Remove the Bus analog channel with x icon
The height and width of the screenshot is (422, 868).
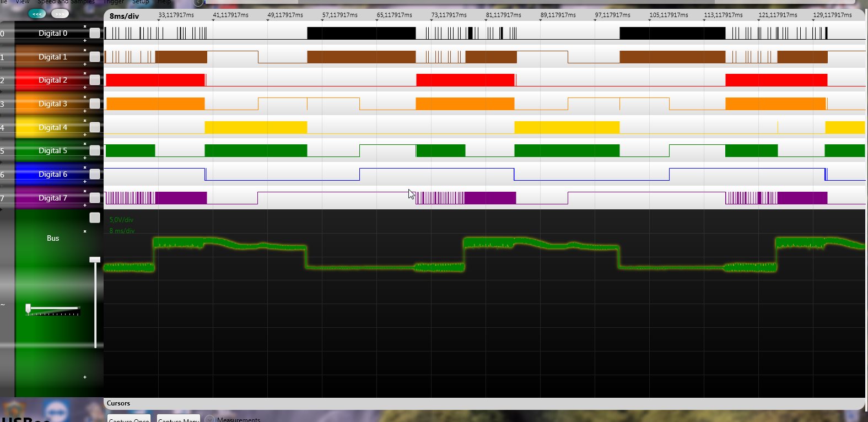85,231
